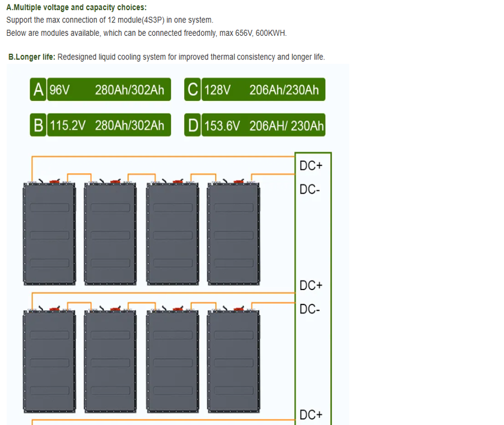This screenshot has height=425, width=504.
Task: Click the topmost DC+ terminal label
Action: tap(311, 166)
